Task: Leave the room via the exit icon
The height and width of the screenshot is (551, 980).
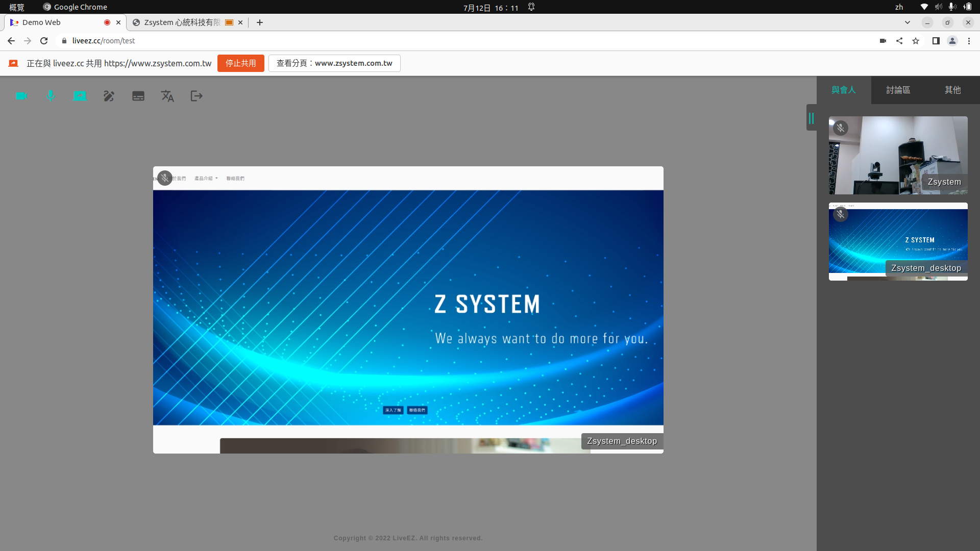Action: click(x=197, y=96)
